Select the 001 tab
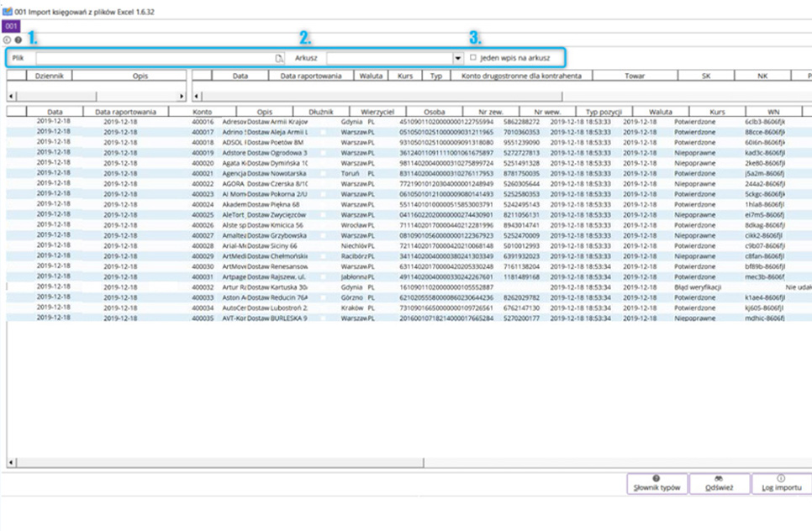 [x=12, y=27]
